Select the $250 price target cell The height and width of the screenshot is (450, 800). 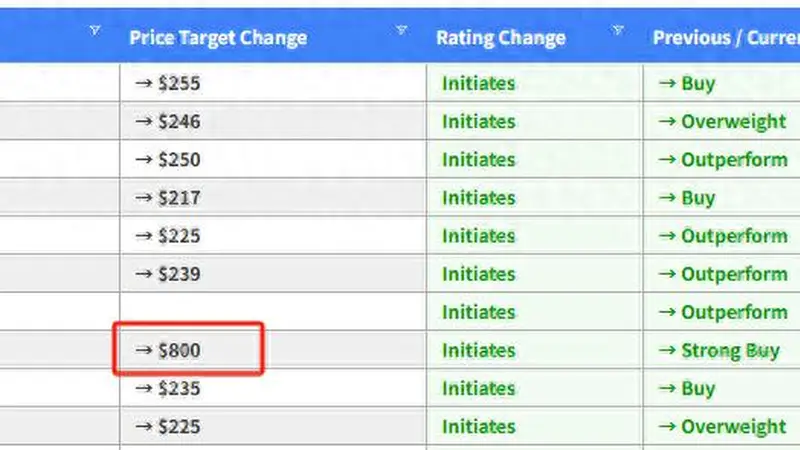click(273, 160)
